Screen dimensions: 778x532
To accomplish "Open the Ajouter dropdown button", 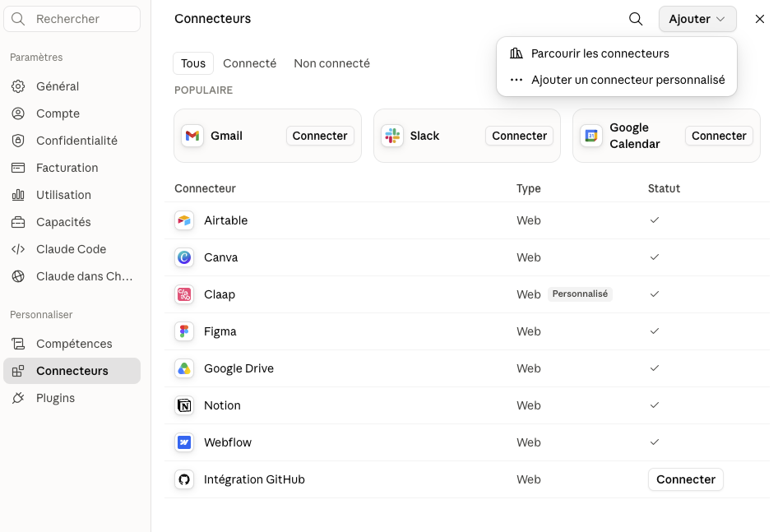I will pos(697,19).
